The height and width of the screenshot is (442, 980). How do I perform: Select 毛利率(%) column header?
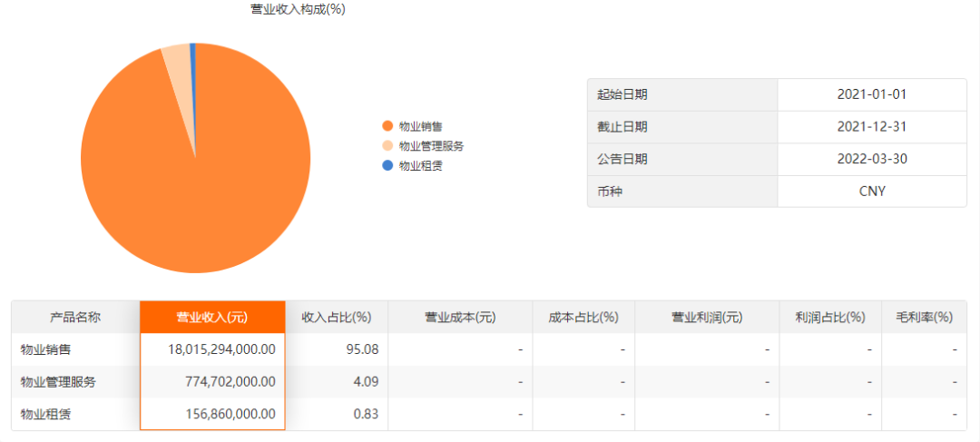(x=924, y=317)
